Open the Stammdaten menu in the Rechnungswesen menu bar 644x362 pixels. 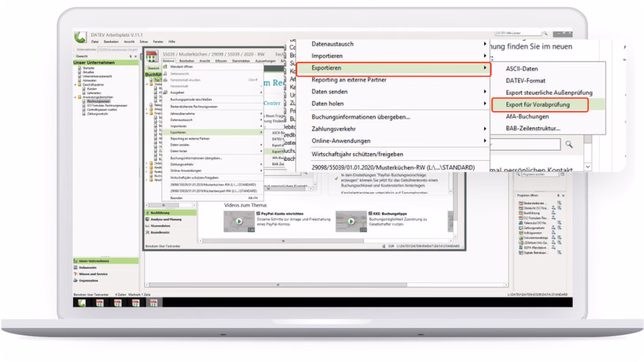[x=241, y=61]
